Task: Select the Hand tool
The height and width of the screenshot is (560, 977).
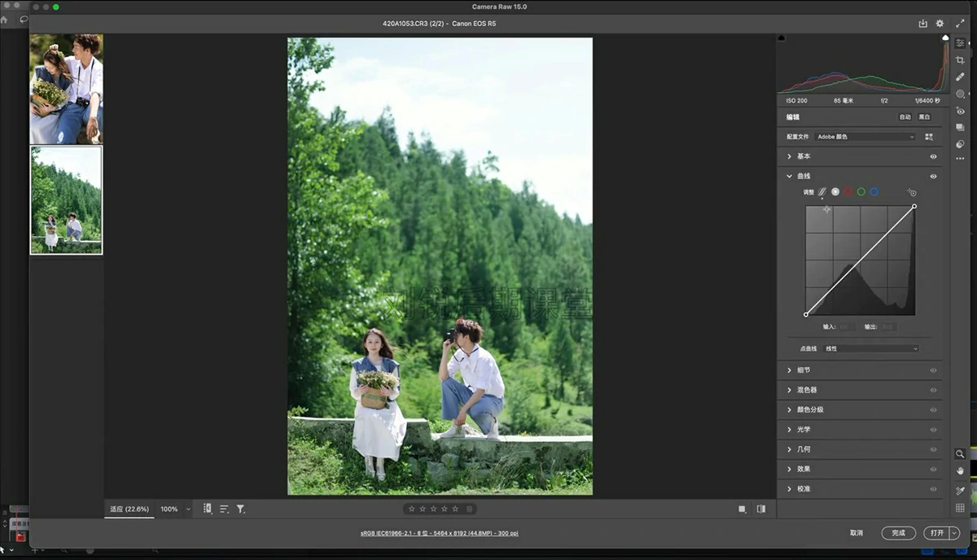Action: tap(961, 470)
